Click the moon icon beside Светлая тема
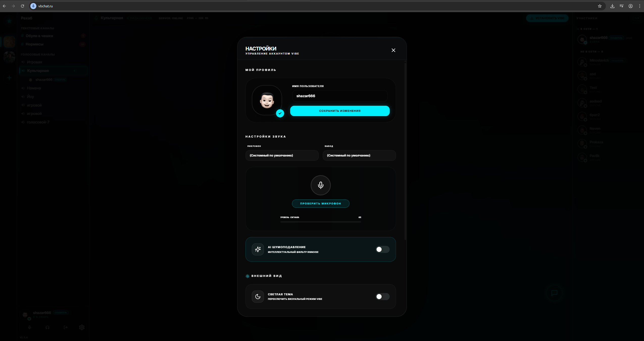Image resolution: width=644 pixels, height=341 pixels. (x=258, y=297)
